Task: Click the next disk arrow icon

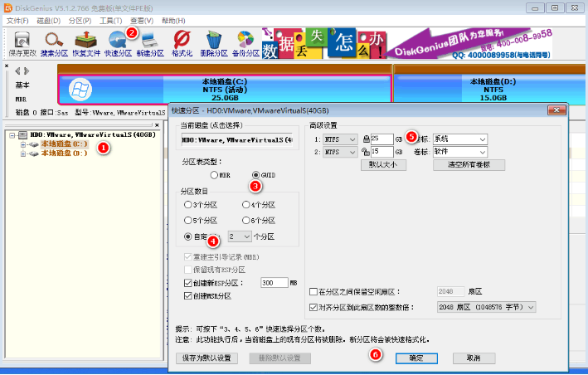Action: pos(27,71)
